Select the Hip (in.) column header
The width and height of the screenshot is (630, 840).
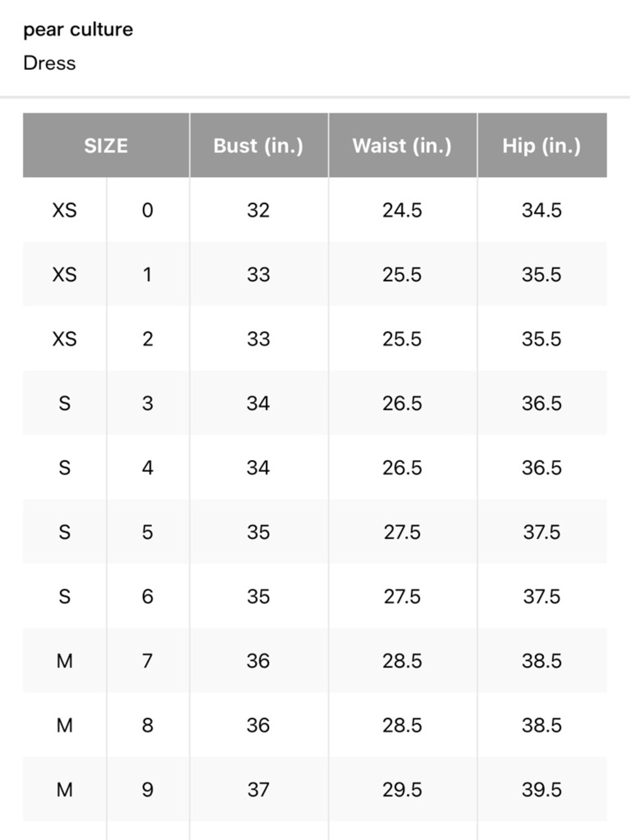point(542,146)
